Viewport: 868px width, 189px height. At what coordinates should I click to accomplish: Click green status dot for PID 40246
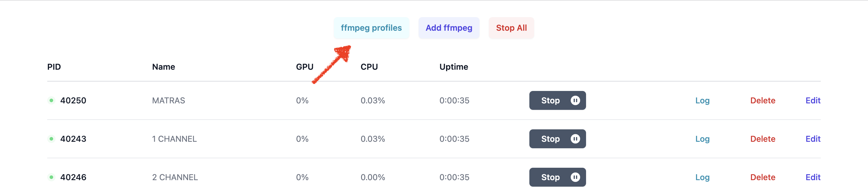(x=51, y=177)
